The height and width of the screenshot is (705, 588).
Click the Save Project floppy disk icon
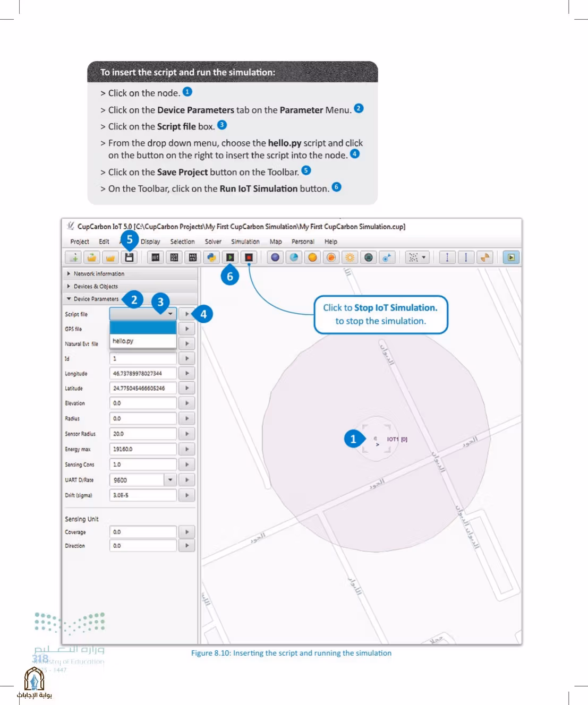[129, 257]
